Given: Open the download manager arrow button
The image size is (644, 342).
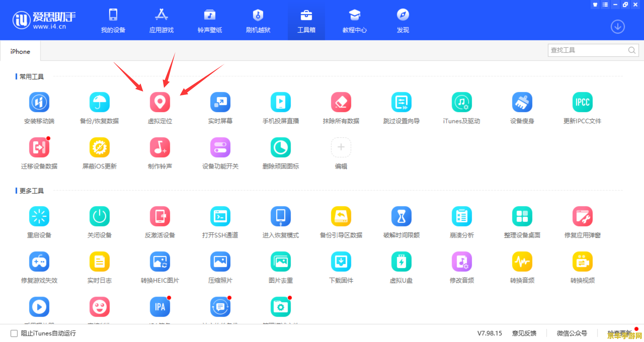Looking at the screenshot, I should pos(618,27).
